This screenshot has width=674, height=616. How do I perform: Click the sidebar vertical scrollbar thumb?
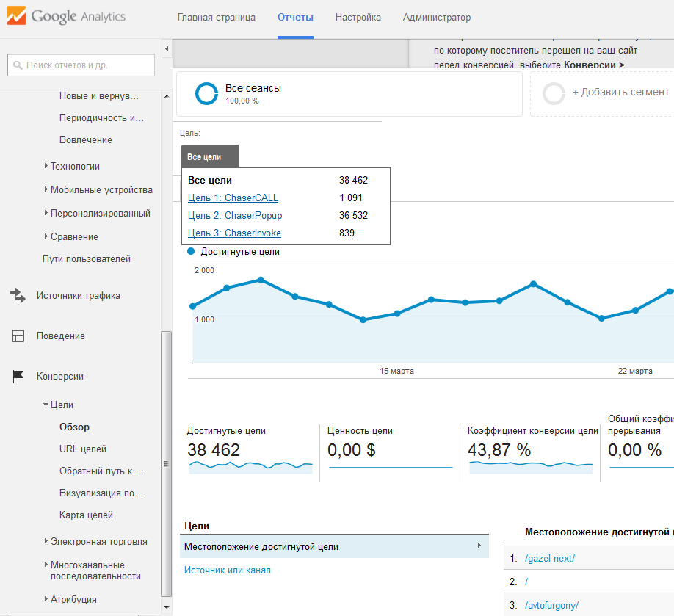coord(166,464)
